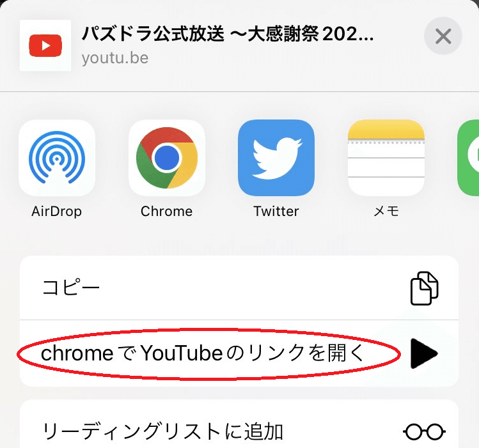This screenshot has height=448, width=479.
Task: Click the youtu.be domain text
Action: tap(115, 58)
